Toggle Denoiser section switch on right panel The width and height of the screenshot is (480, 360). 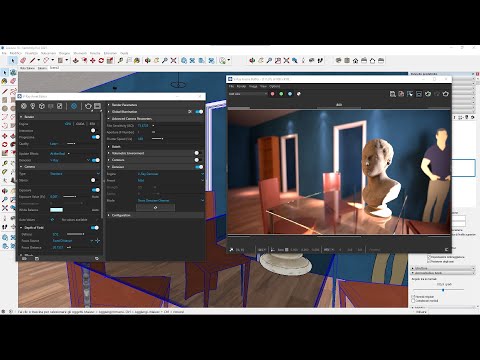pos(199,167)
